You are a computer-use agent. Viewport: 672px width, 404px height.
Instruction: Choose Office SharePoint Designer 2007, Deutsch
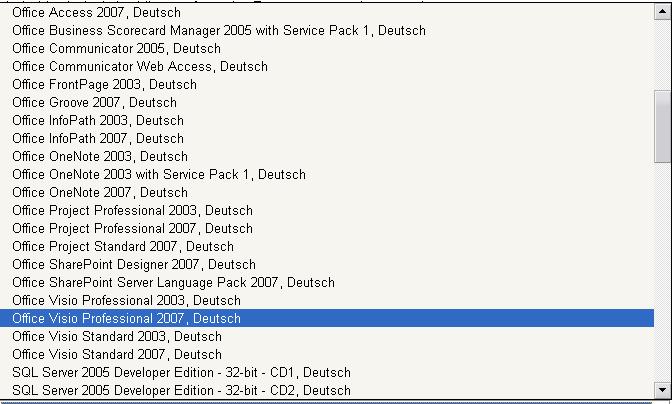coord(327,264)
